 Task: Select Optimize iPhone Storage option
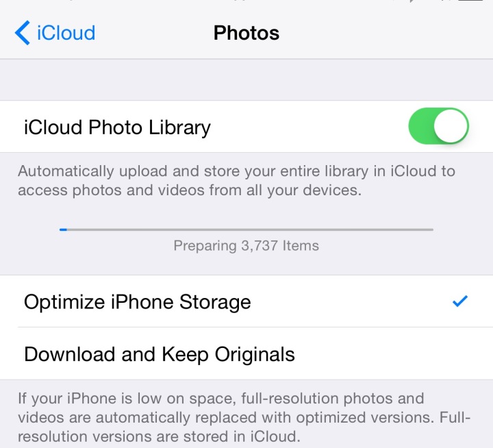coord(246,301)
